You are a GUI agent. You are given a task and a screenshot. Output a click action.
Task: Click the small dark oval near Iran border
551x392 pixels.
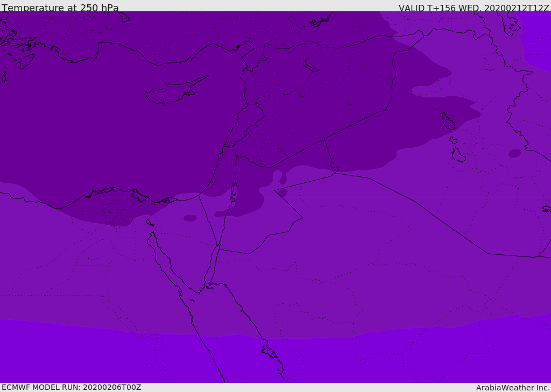pos(514,153)
